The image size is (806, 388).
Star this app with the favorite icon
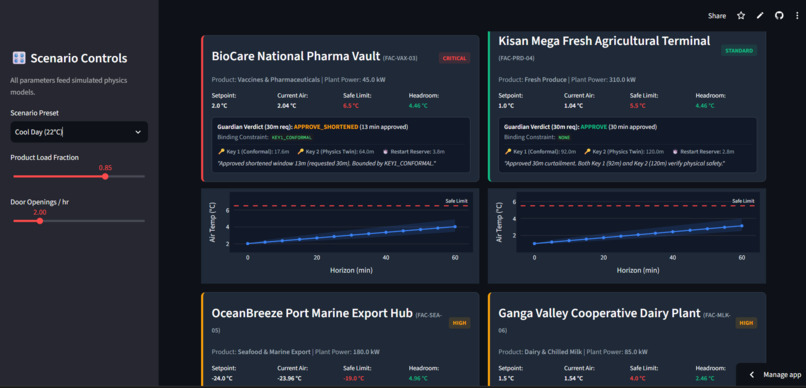(x=741, y=16)
